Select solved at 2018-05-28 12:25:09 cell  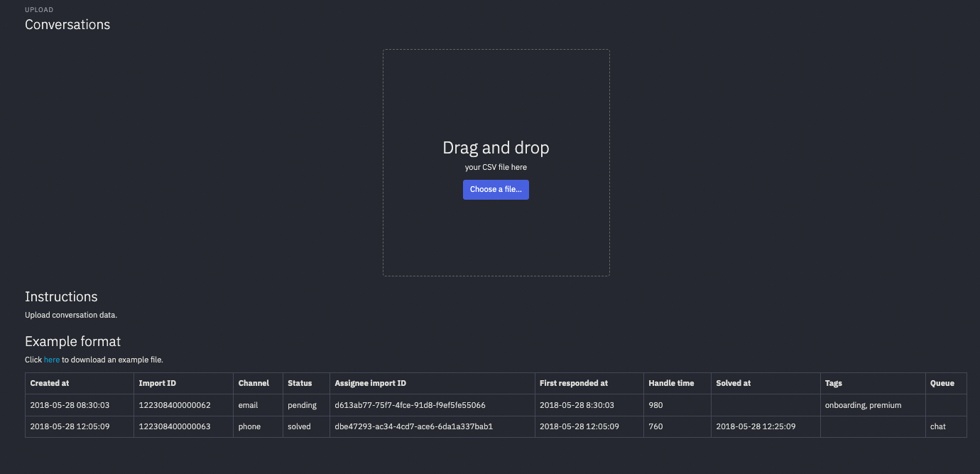tap(766, 426)
